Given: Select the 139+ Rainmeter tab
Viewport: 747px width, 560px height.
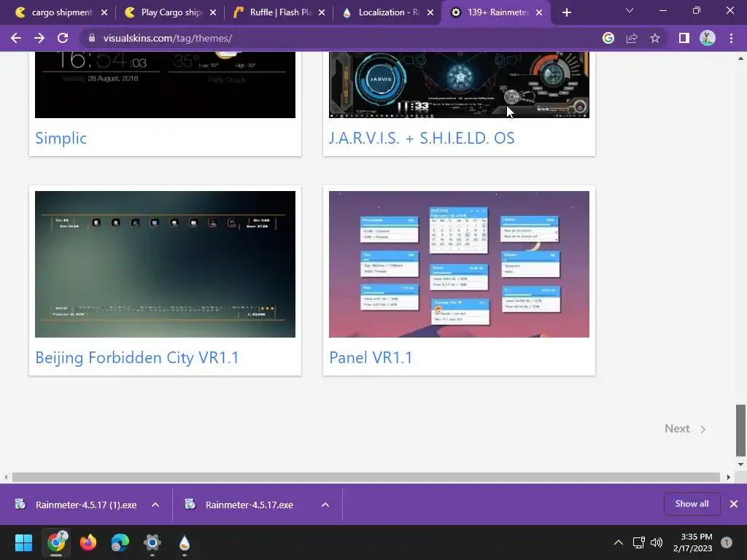Looking at the screenshot, I should click(x=497, y=12).
